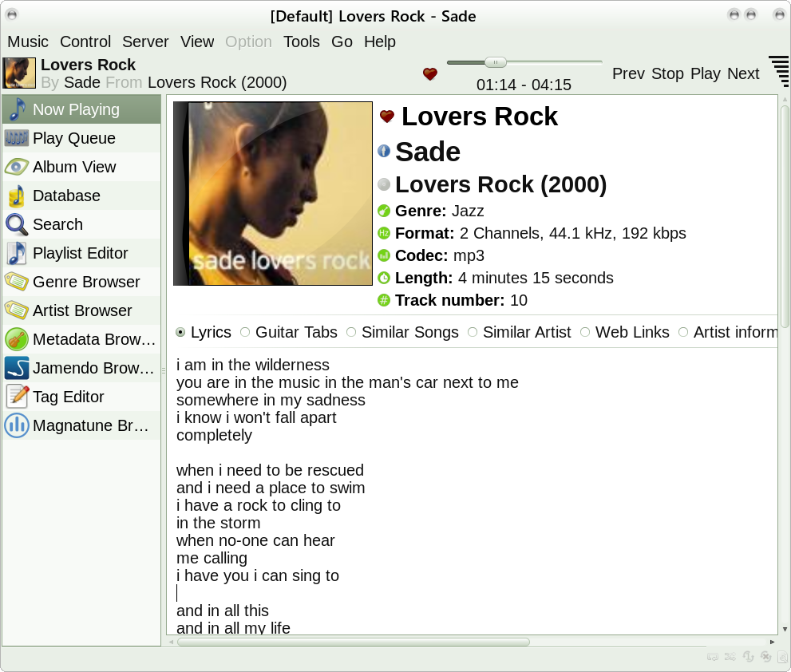Open the Jamendo Browser icon
This screenshot has height=672, width=791.
click(17, 368)
